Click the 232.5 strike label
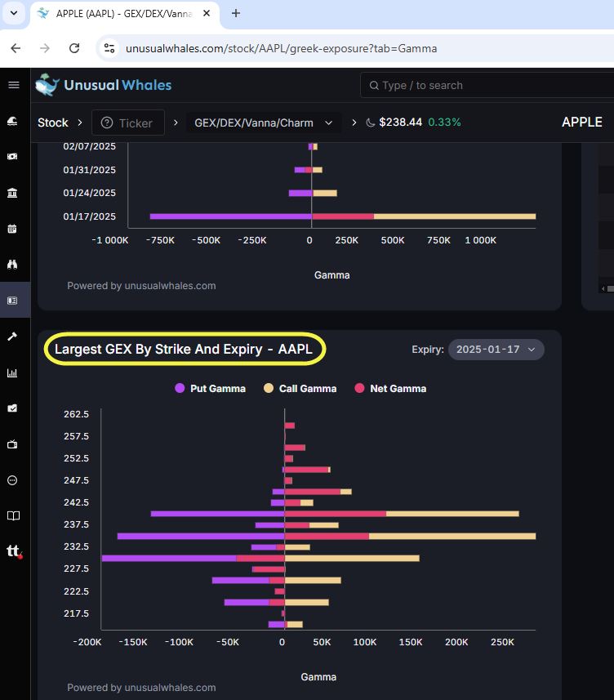This screenshot has height=700, width=614. [x=76, y=547]
